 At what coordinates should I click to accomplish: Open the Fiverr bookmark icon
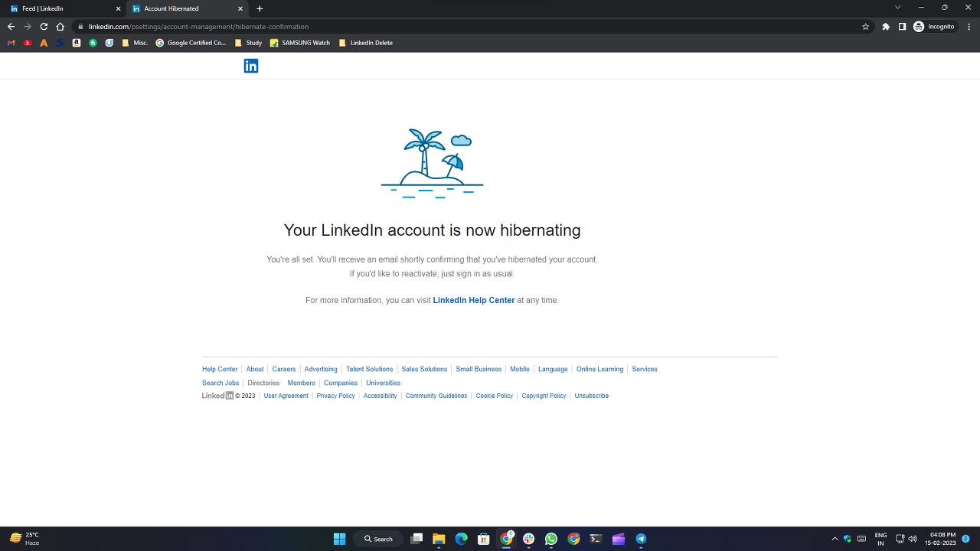click(x=93, y=43)
